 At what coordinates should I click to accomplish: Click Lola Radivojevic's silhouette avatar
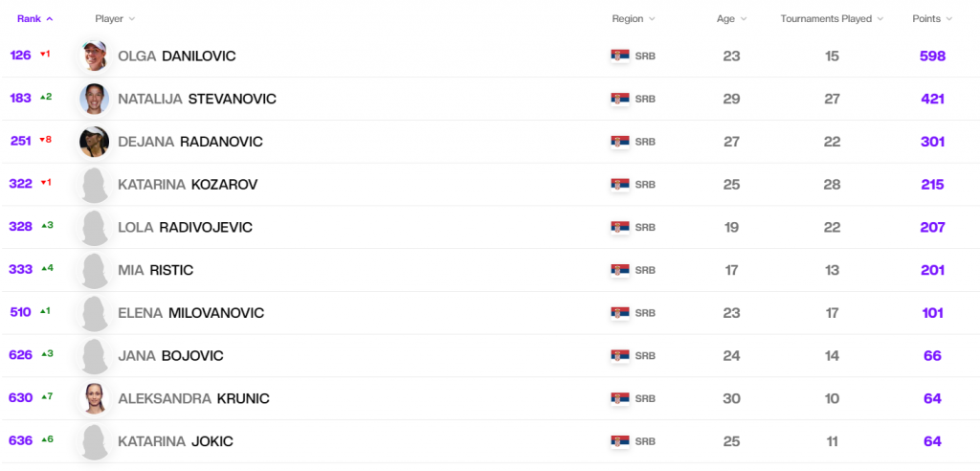pos(95,228)
